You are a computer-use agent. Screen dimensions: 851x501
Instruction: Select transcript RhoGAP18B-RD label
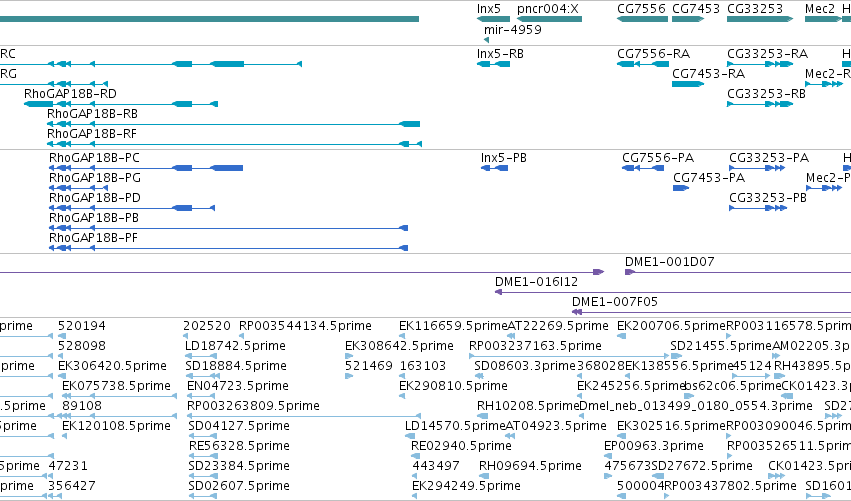tap(70, 94)
